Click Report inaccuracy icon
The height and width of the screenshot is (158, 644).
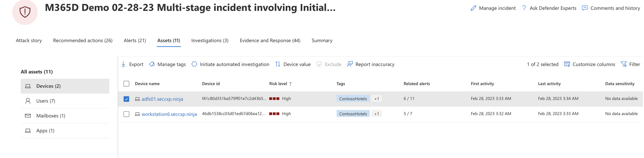(350, 64)
